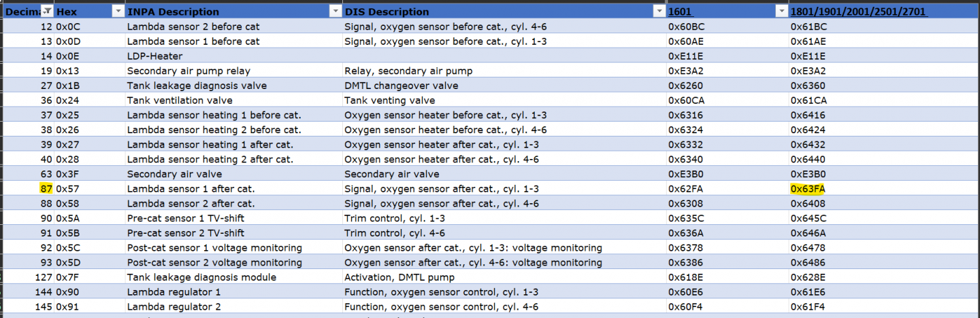Select the yellow highlighted 0x63FA cell
980x318 pixels.
click(x=808, y=189)
